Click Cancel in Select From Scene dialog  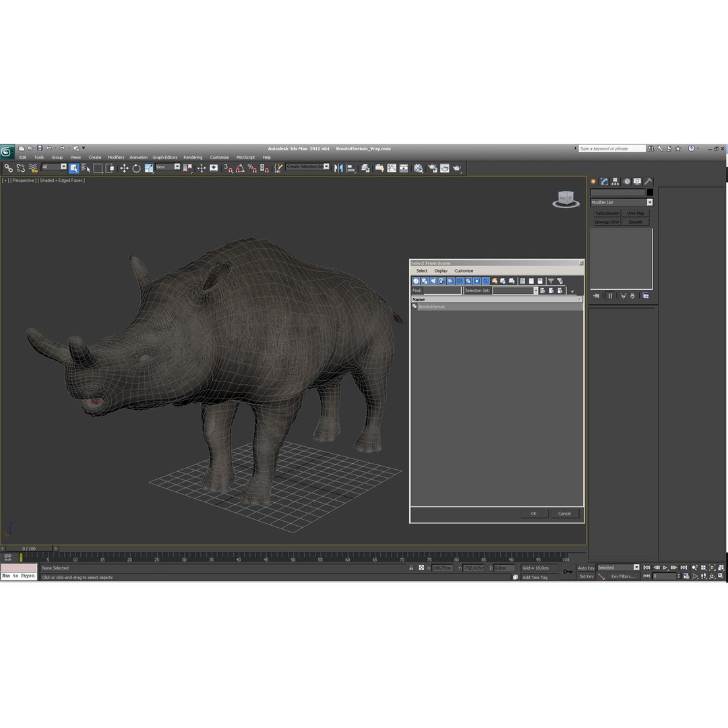(x=564, y=514)
